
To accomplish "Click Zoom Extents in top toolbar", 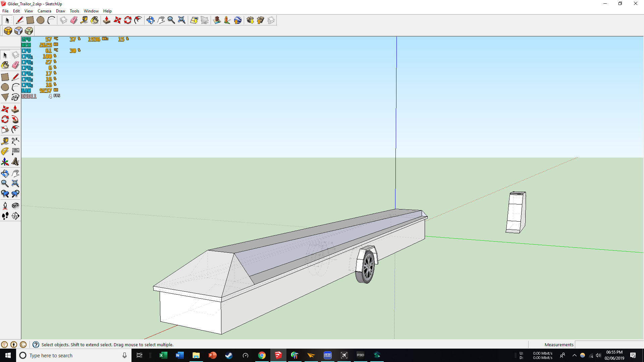I will 181,20.
